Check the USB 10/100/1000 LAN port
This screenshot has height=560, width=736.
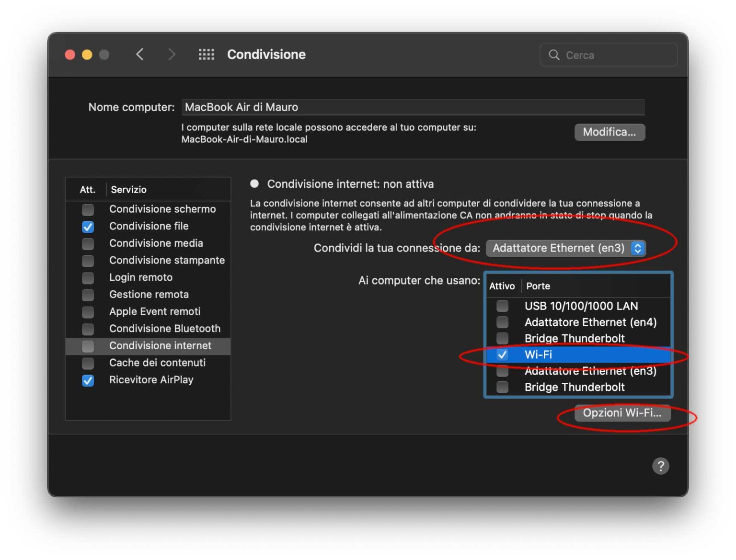pyautogui.click(x=502, y=306)
